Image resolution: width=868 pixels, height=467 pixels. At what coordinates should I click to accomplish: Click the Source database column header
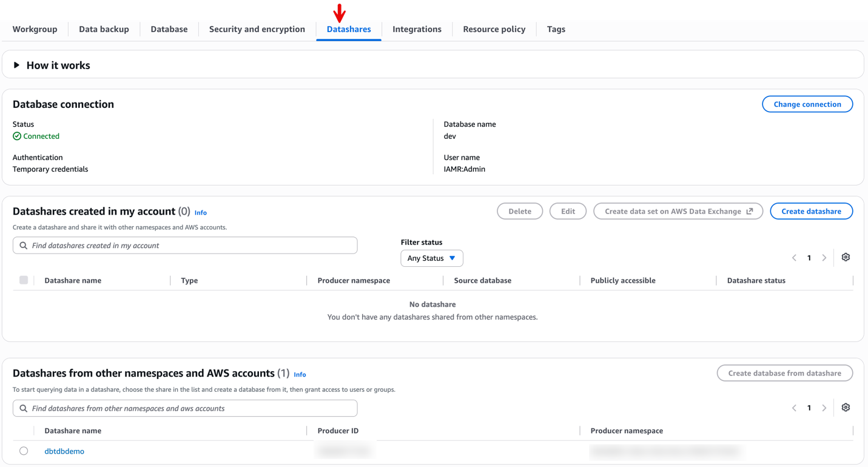pyautogui.click(x=483, y=280)
